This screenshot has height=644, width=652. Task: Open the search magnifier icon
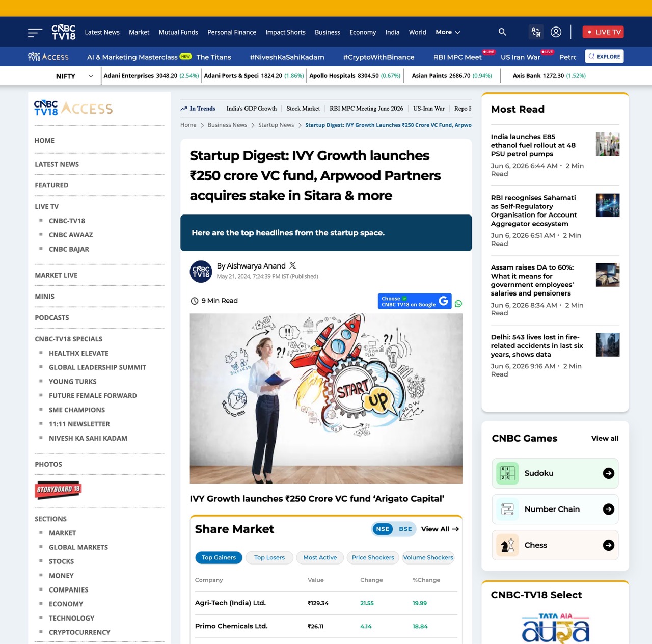click(x=502, y=32)
